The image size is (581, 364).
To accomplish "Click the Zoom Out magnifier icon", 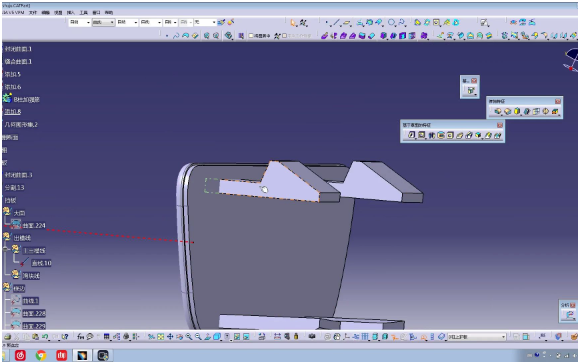I will [x=198, y=337].
